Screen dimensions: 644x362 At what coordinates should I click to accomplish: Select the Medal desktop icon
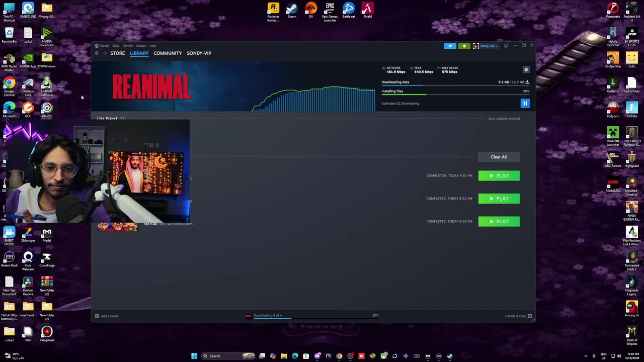47,234
